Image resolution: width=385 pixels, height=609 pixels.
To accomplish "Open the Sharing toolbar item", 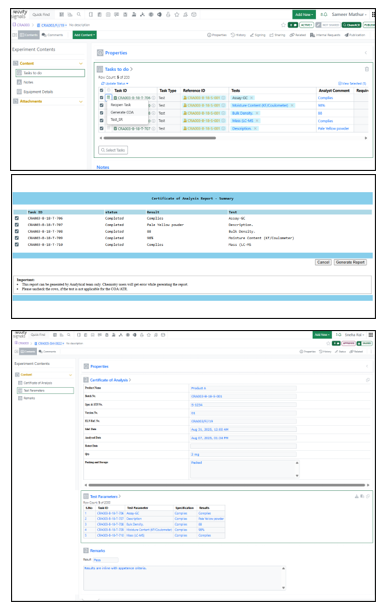I will (277, 35).
